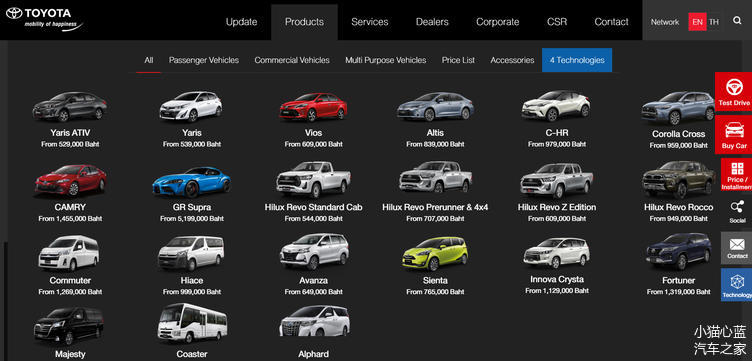The image size is (752, 361).
Task: Click the Toyota logo
Action: pos(44,19)
